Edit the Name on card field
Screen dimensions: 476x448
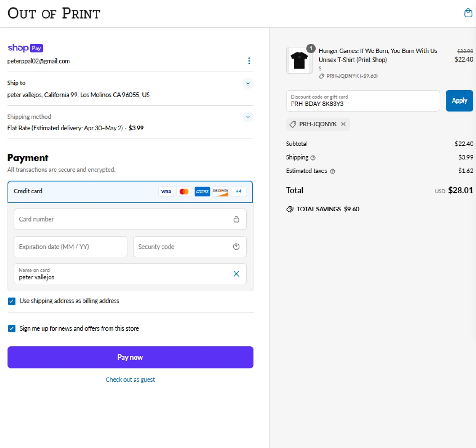click(130, 274)
